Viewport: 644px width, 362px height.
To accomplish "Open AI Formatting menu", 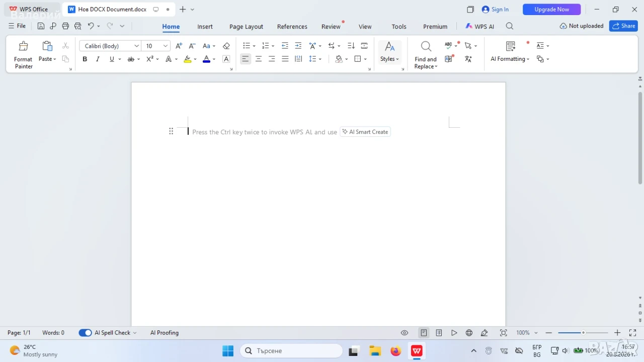I will click(510, 52).
